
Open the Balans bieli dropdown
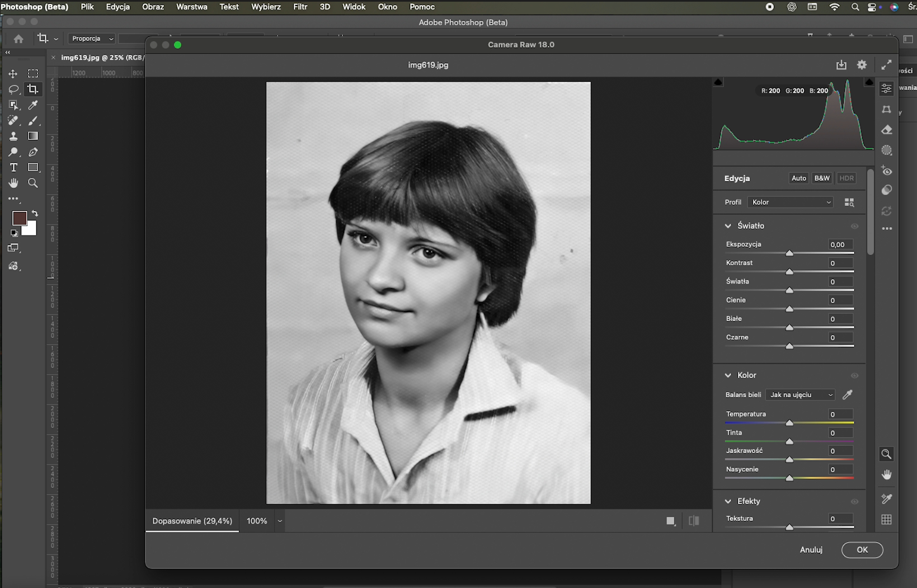pos(800,394)
